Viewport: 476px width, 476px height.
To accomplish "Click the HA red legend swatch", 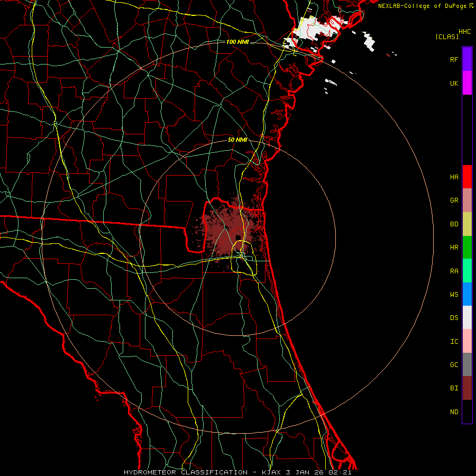I will [x=467, y=177].
